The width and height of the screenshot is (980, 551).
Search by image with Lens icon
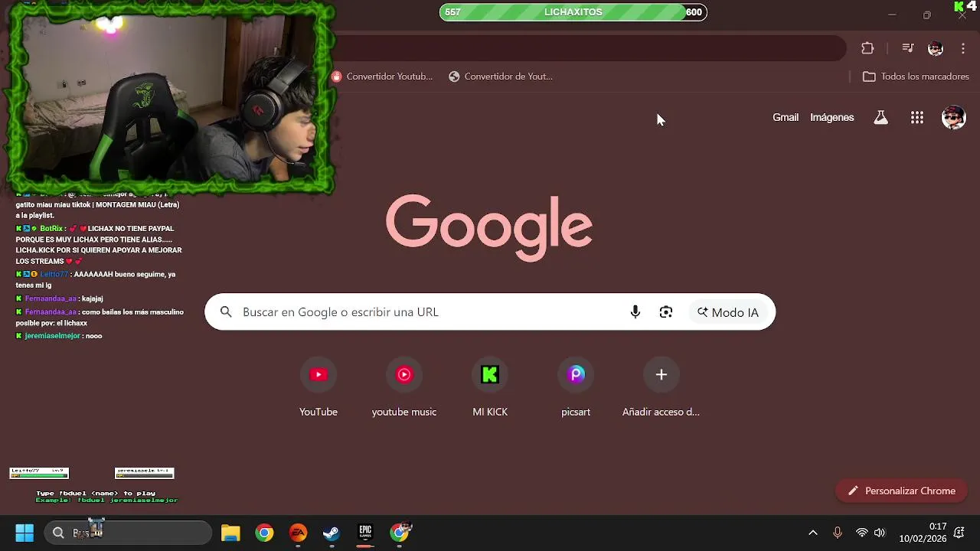pos(666,312)
